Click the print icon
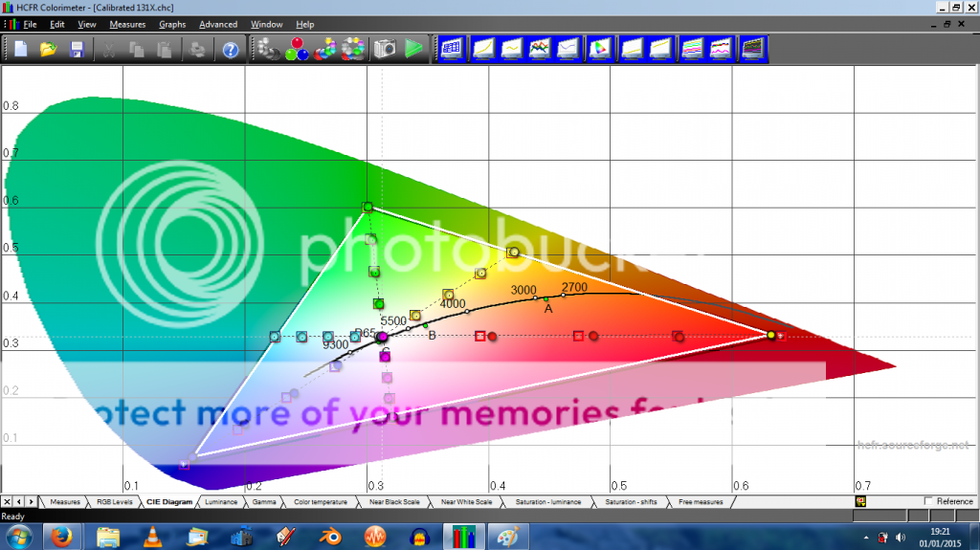This screenshot has height=550, width=980. [x=197, y=49]
